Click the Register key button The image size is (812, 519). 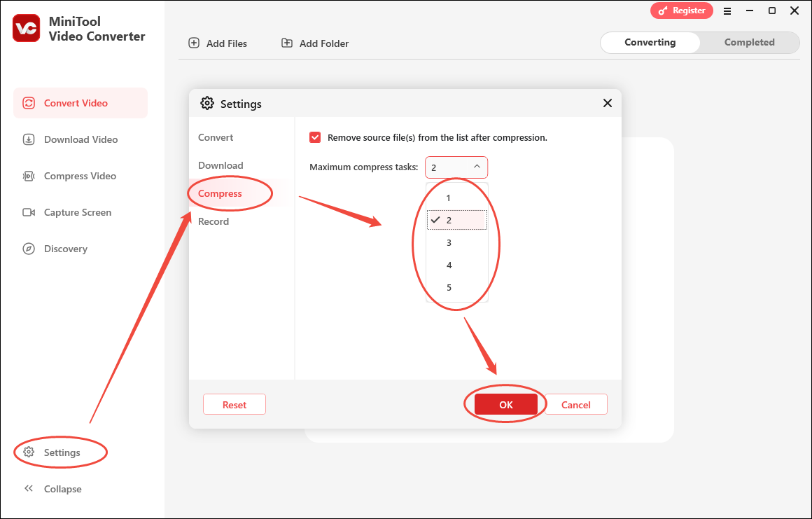point(682,11)
